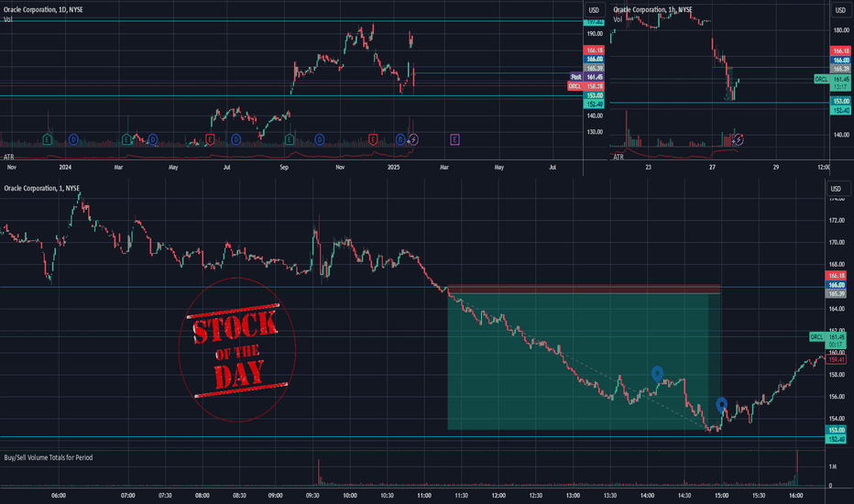Click the ORCL 161.45 label on the 1h chart
Viewport: 854px width, 504px height.
[x=831, y=82]
